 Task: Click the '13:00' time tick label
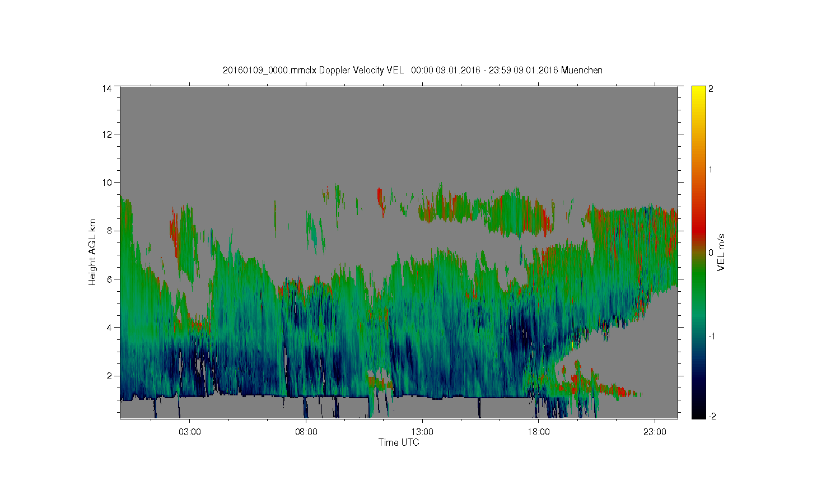click(x=422, y=432)
